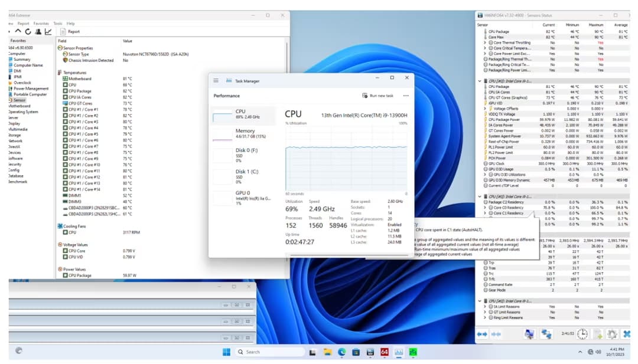Open the Tools menu in AIDA64
The height and width of the screenshot is (364, 638).
58,24
